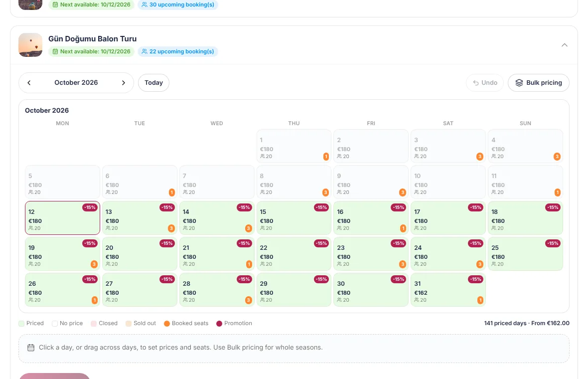This screenshot has height=379, width=588.
Task: Select the October 29 day cell
Action: [x=294, y=290]
